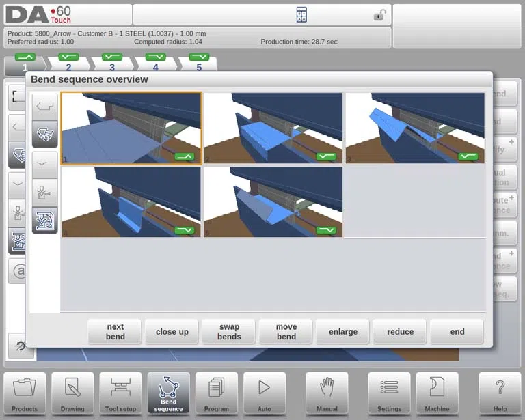
Task: Open the Products folder section
Action: [x=25, y=393]
